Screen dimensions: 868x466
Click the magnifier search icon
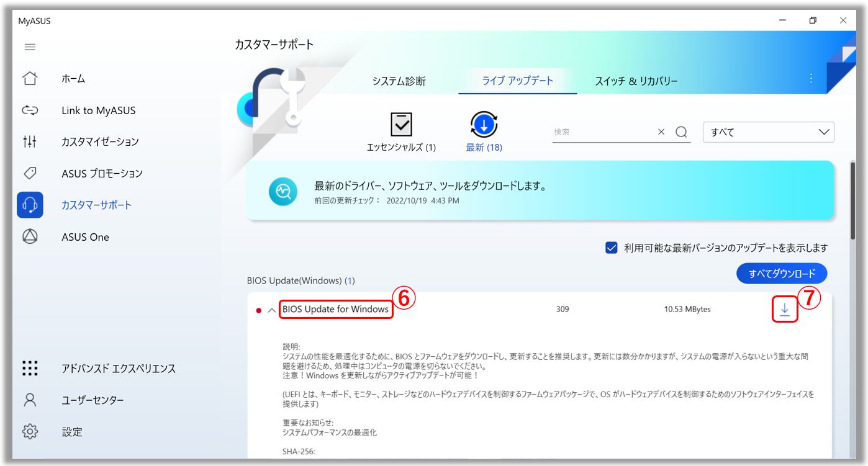tap(681, 132)
